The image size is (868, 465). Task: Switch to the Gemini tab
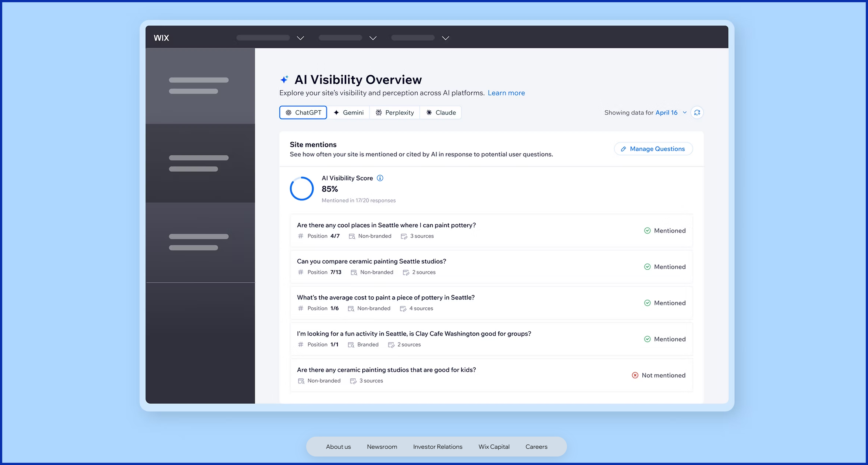[x=348, y=113]
